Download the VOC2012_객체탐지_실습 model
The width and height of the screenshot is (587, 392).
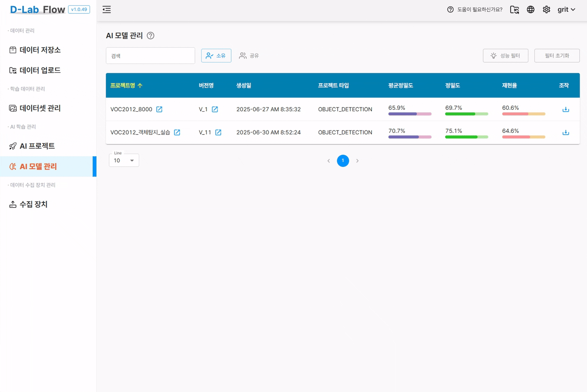click(x=566, y=132)
